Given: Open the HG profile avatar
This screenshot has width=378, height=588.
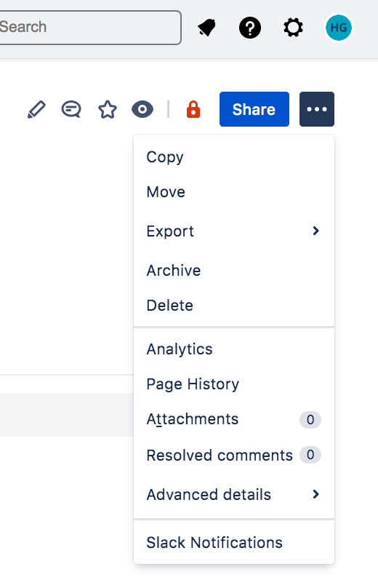Looking at the screenshot, I should tap(339, 28).
